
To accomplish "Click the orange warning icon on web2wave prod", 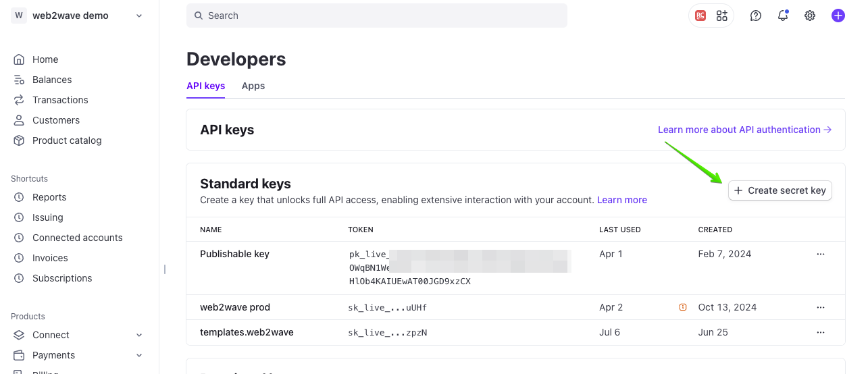I will [683, 307].
